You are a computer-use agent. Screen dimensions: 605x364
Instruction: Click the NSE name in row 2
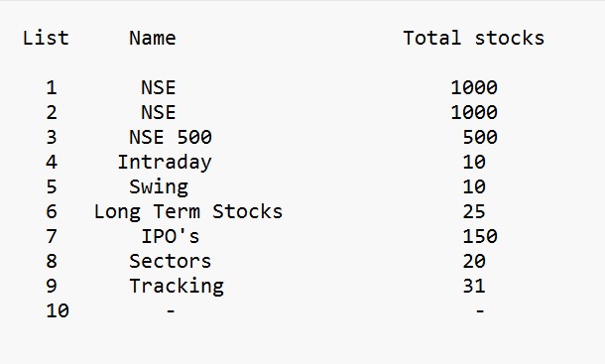(159, 112)
